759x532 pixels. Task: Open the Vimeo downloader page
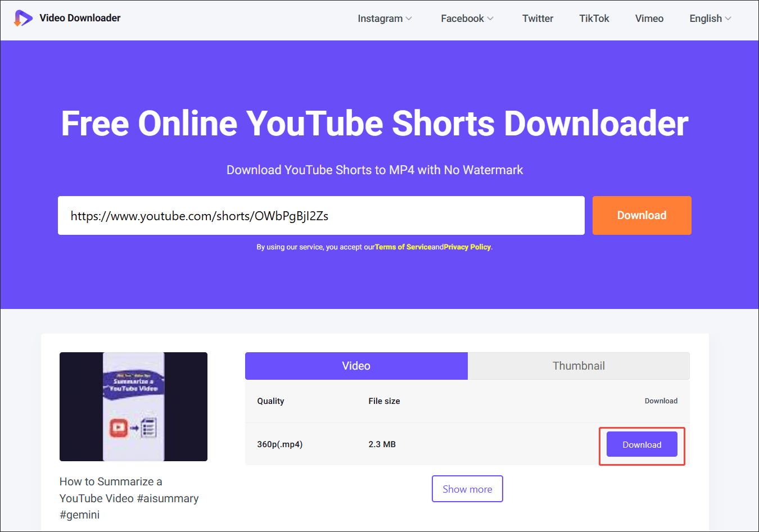coord(649,19)
